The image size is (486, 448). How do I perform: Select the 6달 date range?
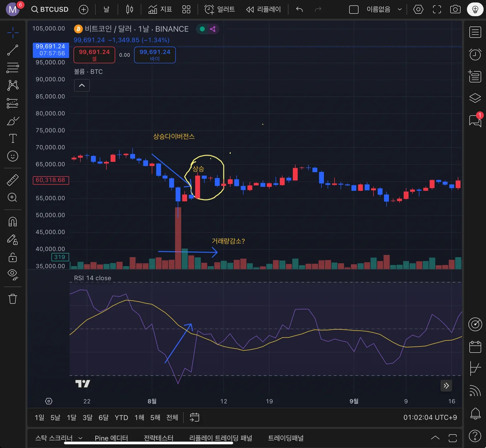(x=104, y=418)
